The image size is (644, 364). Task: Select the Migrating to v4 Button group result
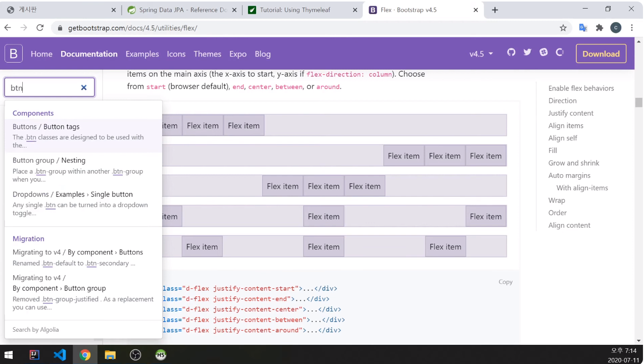(83, 292)
